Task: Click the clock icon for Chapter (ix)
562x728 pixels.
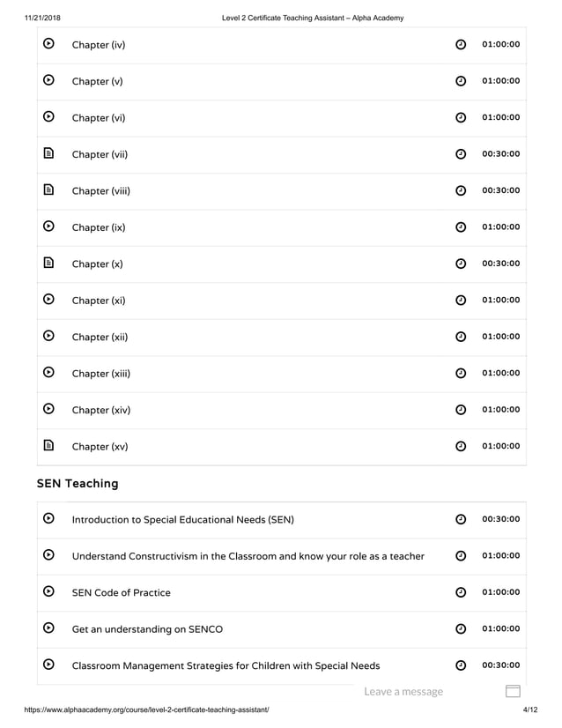Action: pos(461,227)
